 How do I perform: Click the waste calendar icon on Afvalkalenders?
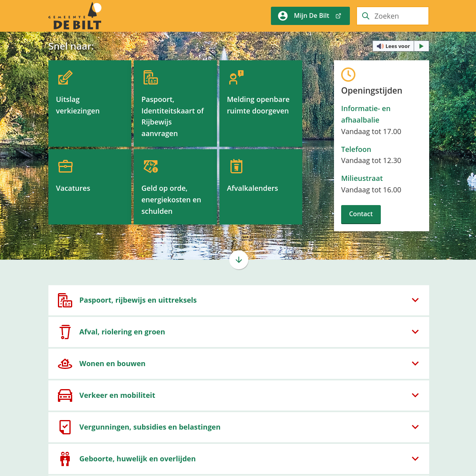coord(236,166)
